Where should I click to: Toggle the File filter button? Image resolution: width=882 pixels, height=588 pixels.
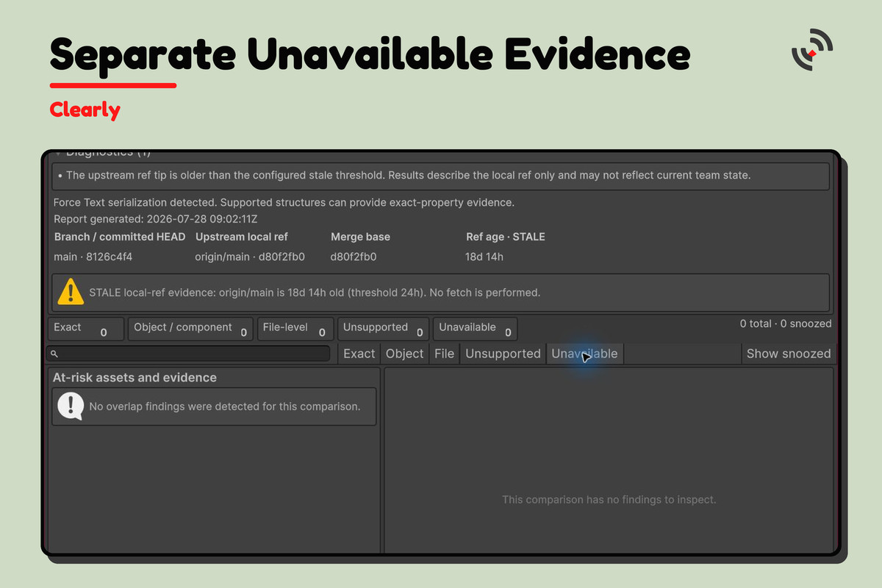444,354
